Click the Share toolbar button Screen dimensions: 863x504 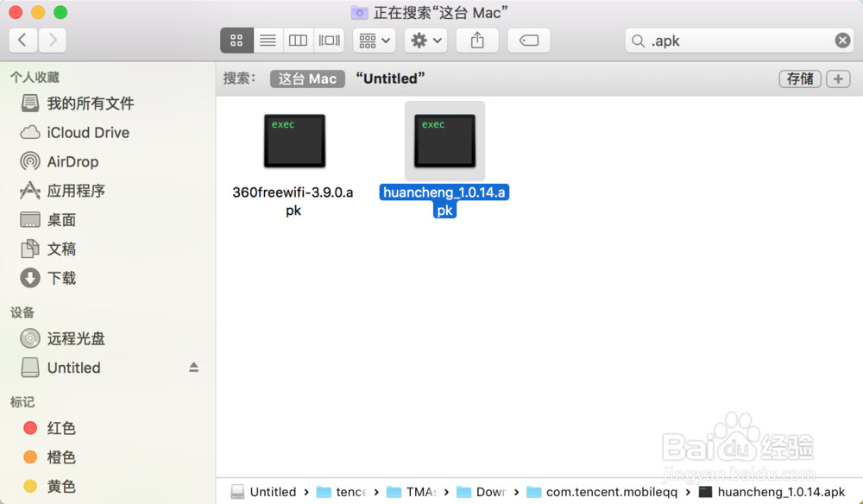coord(477,41)
